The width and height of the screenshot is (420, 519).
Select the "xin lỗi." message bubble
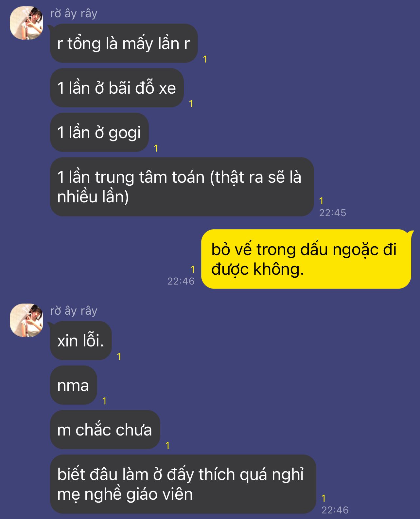click(81, 341)
